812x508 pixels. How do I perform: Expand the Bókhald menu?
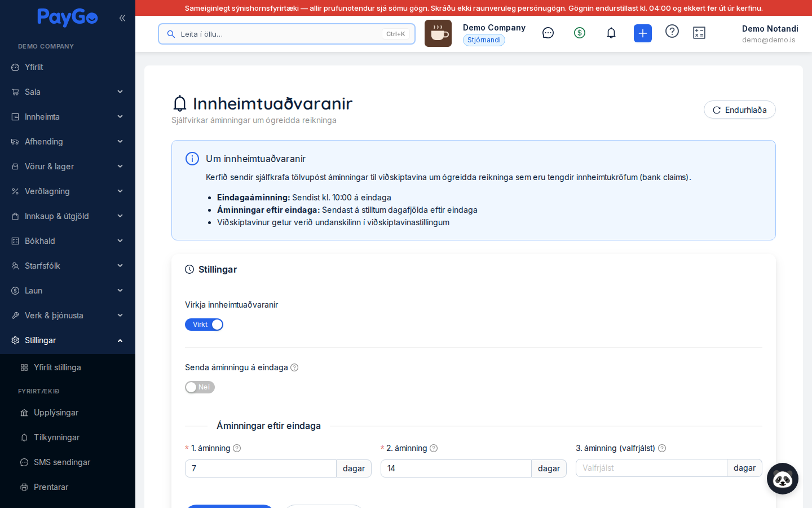point(68,241)
